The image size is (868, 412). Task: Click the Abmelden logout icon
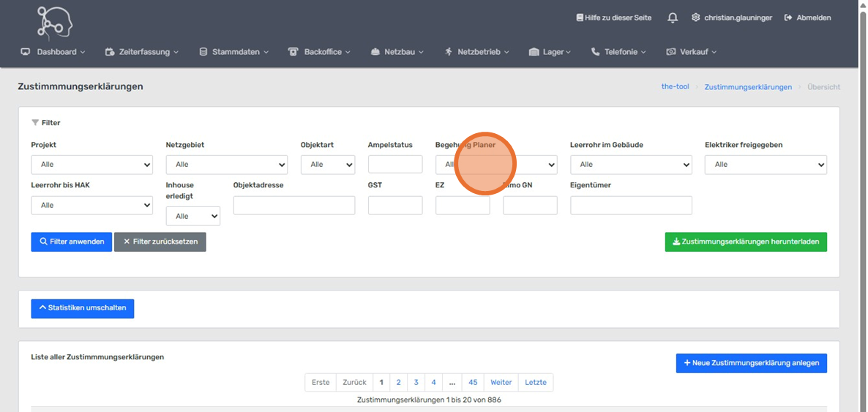(x=788, y=18)
